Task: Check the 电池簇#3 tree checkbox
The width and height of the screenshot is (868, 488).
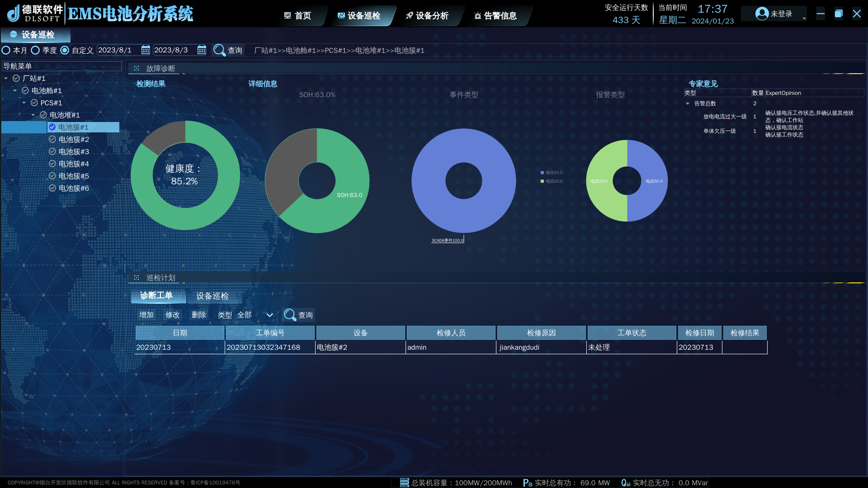Action: coord(52,151)
